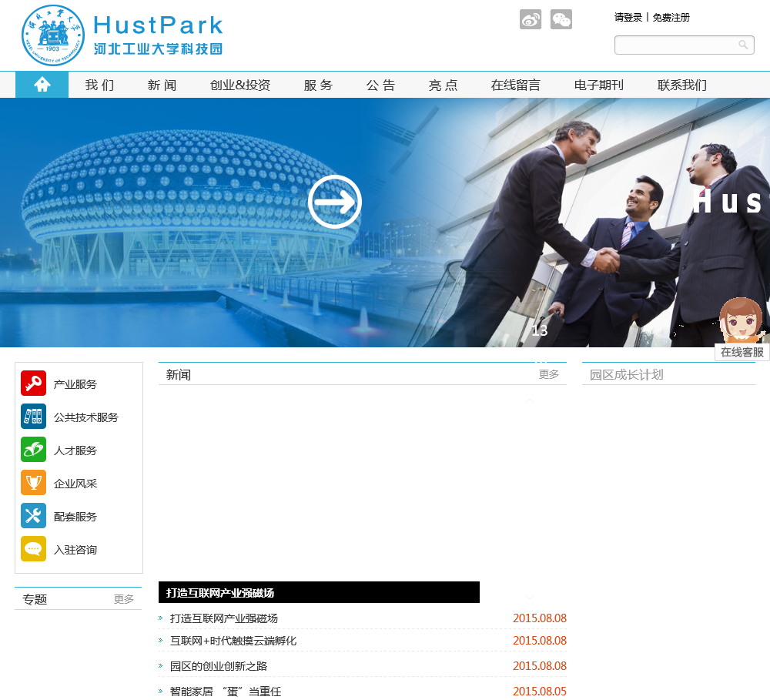770x700 pixels.
Task: Click the blue 公共技术服务 binders icon
Action: (33, 416)
